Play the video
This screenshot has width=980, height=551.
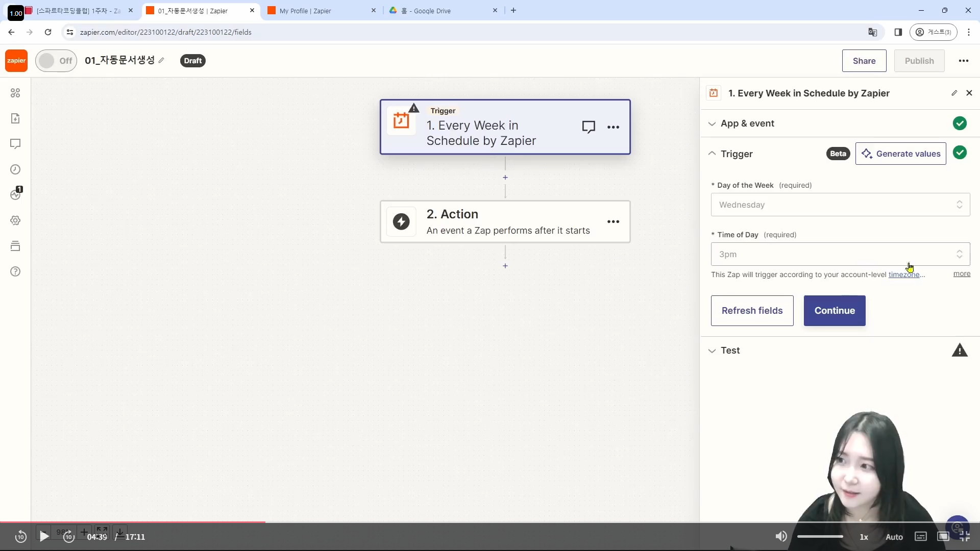[44, 536]
